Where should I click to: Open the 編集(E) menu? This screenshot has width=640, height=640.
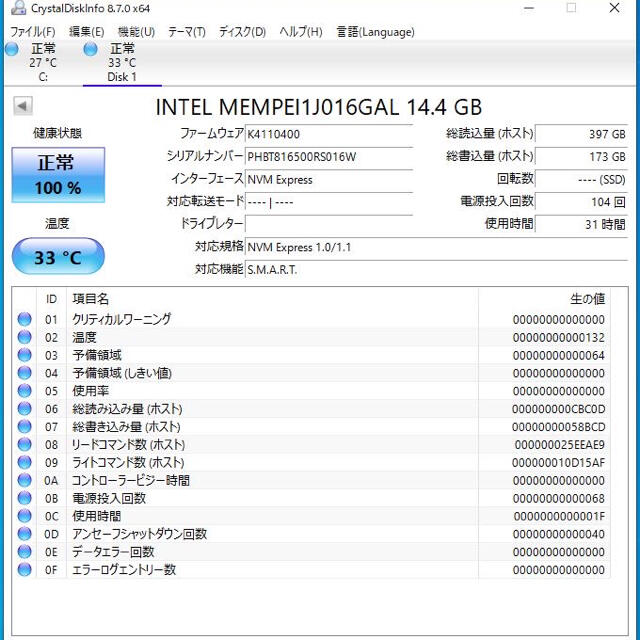87,32
